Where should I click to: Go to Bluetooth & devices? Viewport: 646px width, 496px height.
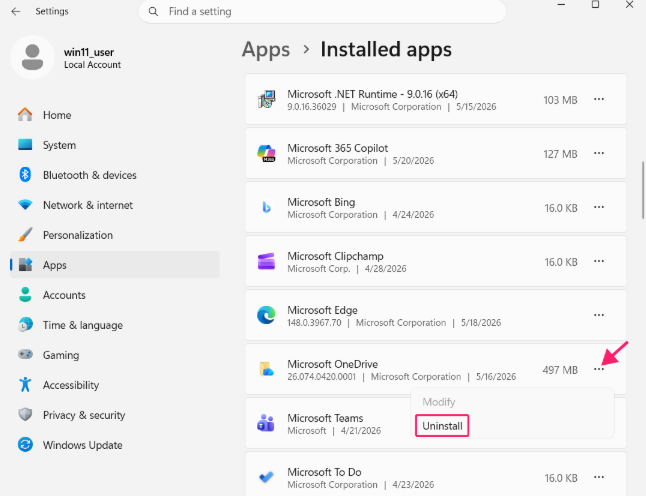(x=115, y=175)
